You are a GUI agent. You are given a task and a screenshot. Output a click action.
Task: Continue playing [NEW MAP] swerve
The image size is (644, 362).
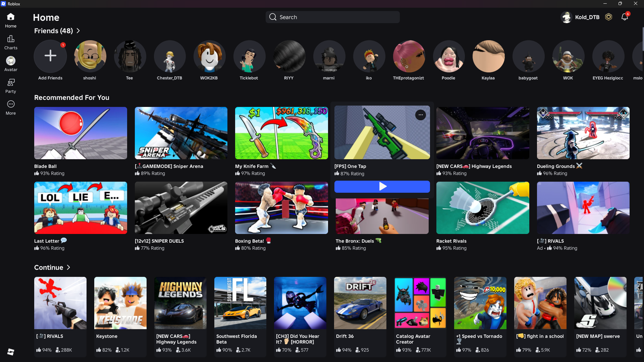click(x=600, y=303)
